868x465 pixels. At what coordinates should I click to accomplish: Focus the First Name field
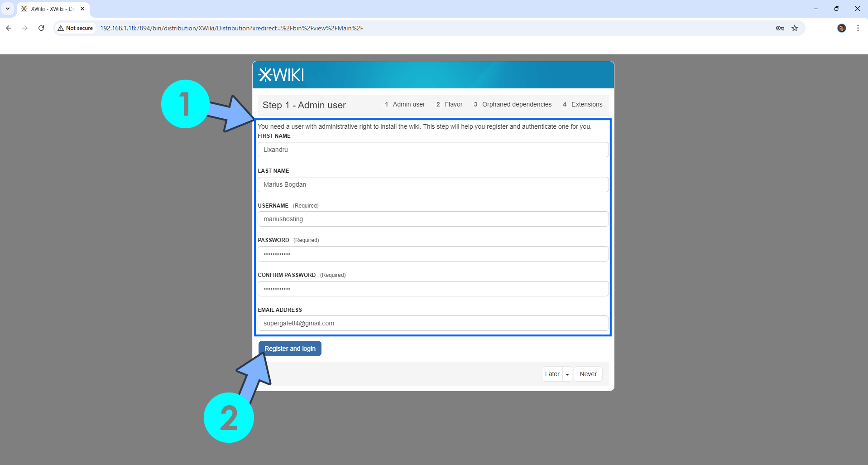click(433, 150)
